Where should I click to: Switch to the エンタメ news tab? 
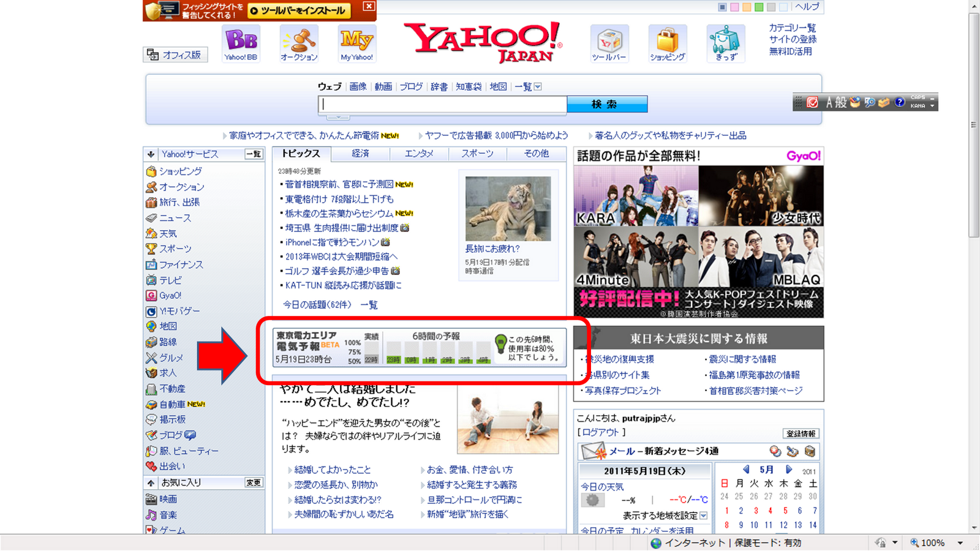tap(419, 154)
